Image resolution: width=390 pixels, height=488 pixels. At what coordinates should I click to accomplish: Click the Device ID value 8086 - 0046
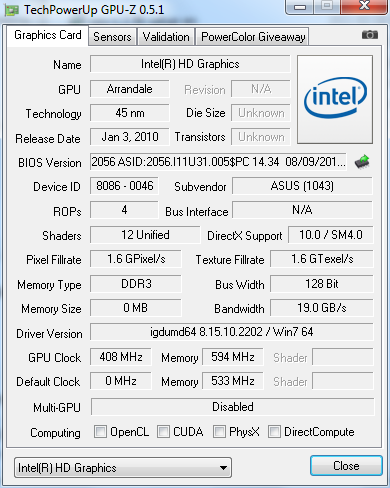pos(124,186)
